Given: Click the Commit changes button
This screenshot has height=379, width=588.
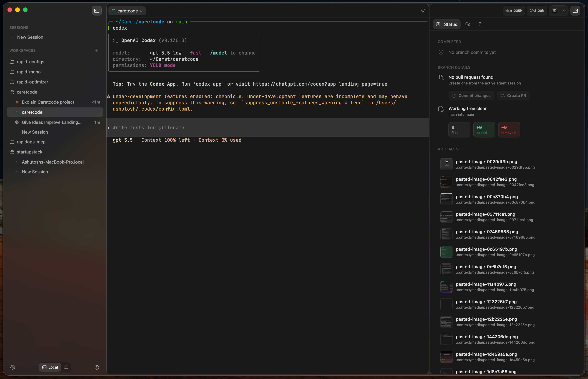Looking at the screenshot, I should [471, 95].
